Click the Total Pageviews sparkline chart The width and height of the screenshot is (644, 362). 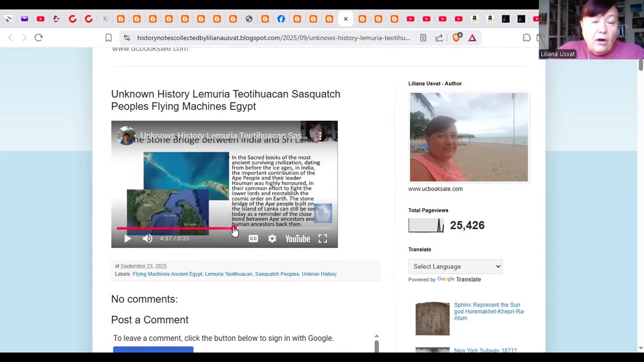(426, 225)
